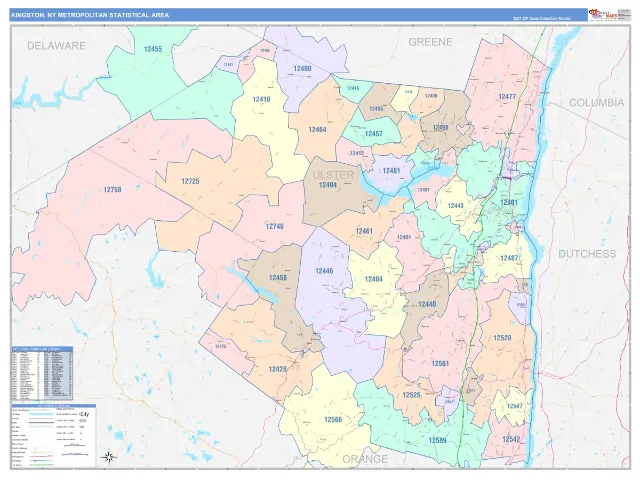Click ZIP code 12487 label

(509, 258)
